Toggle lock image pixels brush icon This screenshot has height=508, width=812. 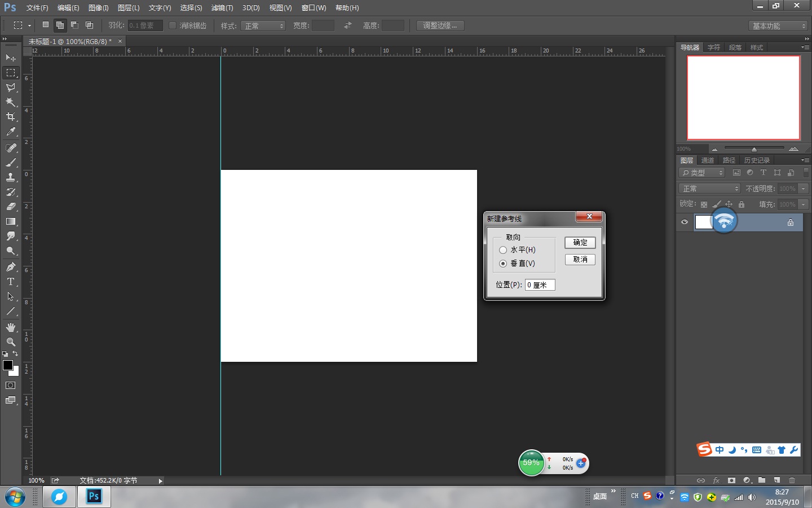coord(716,204)
